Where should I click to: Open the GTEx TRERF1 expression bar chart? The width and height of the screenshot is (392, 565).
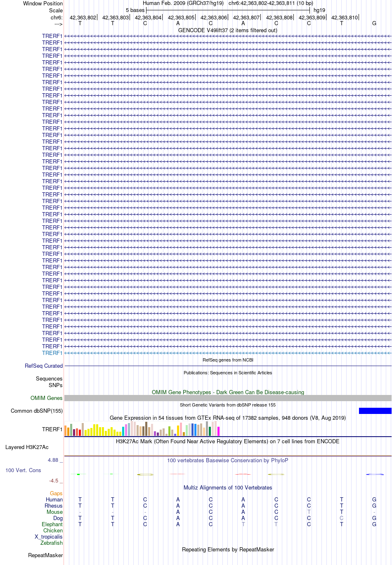click(x=142, y=429)
